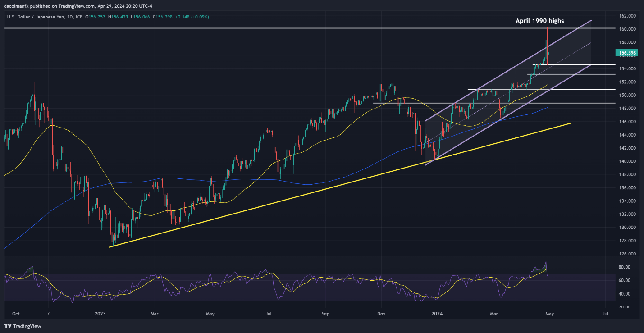Select the "April 1990 highs" annotation label
The width and height of the screenshot is (644, 333).
tap(540, 21)
